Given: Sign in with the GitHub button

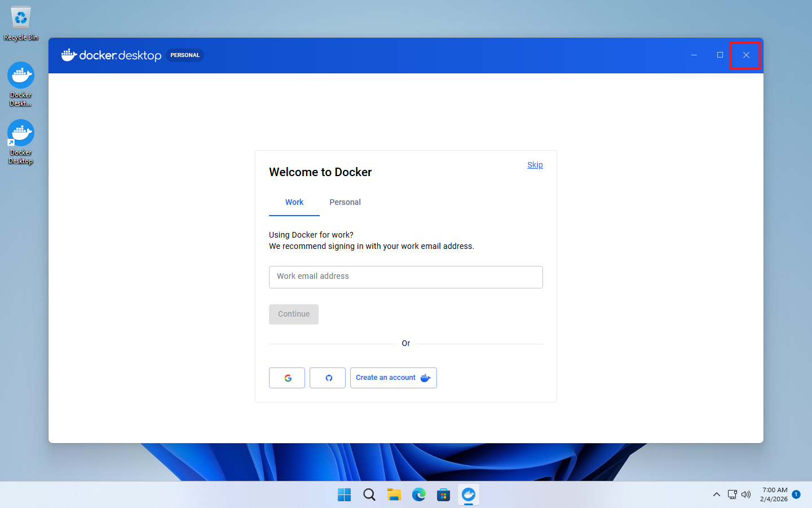Looking at the screenshot, I should 328,378.
